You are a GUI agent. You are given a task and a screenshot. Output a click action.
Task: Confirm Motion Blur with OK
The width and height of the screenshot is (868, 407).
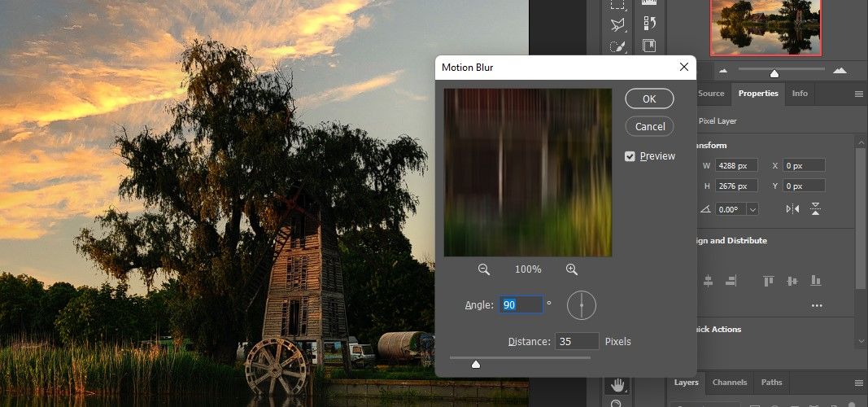point(649,99)
